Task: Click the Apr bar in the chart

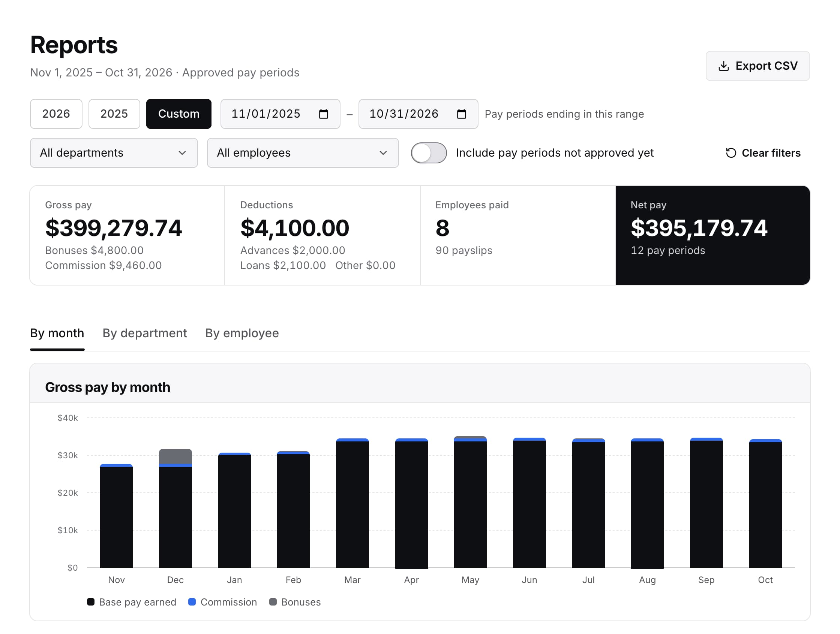Action: (x=412, y=503)
